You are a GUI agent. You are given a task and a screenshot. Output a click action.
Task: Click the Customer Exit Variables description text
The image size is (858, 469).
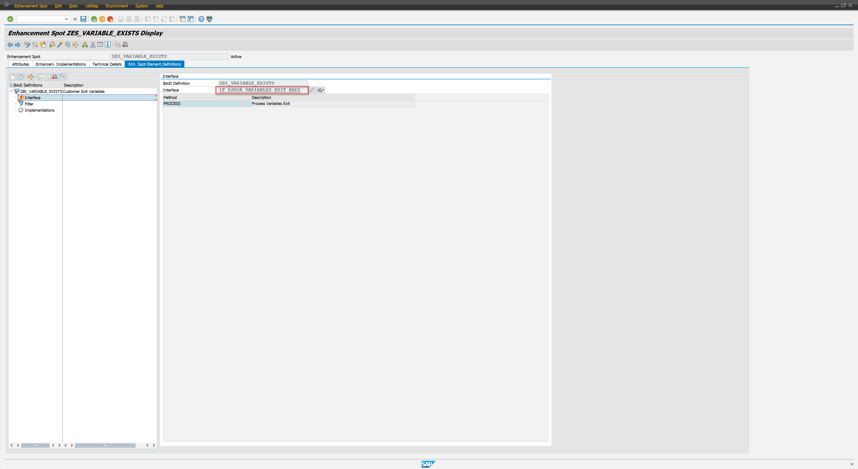point(84,91)
